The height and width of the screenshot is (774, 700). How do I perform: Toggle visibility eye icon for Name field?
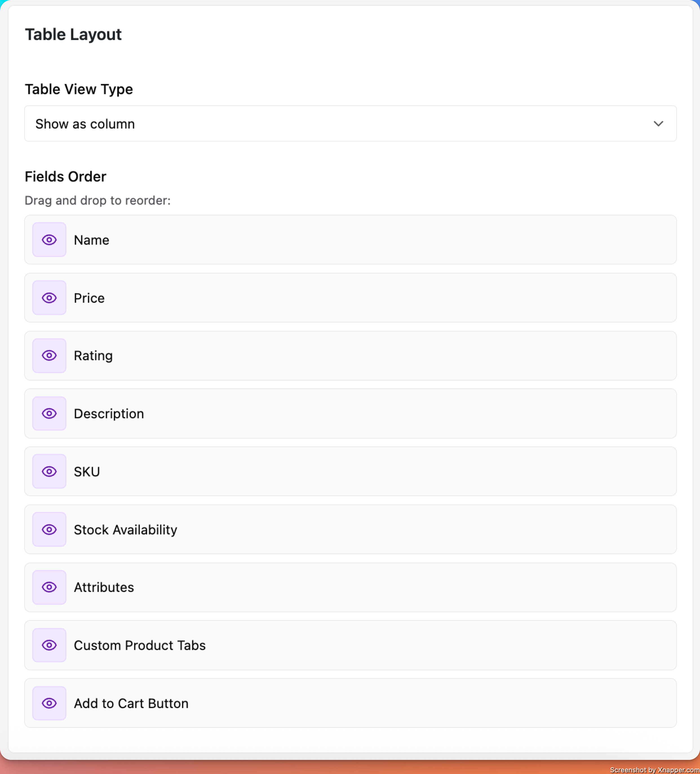coord(49,240)
